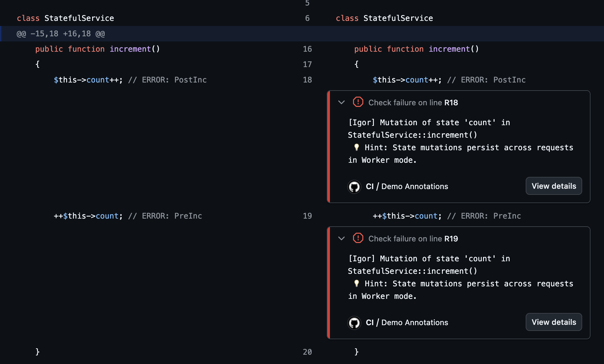
Task: Click line number 20 in the gutter
Action: pyautogui.click(x=307, y=352)
